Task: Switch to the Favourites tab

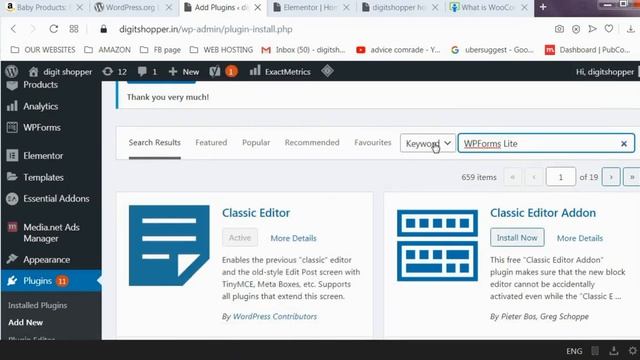Action: pos(373,142)
